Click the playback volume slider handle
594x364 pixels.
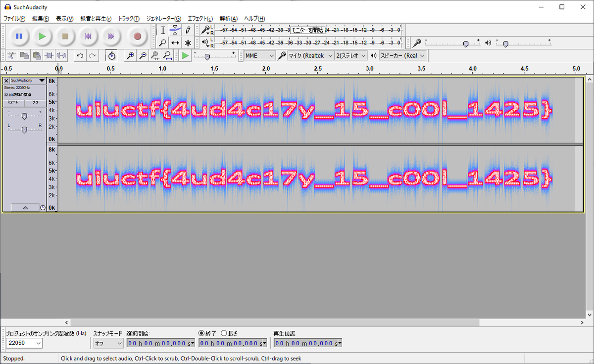[505, 44]
